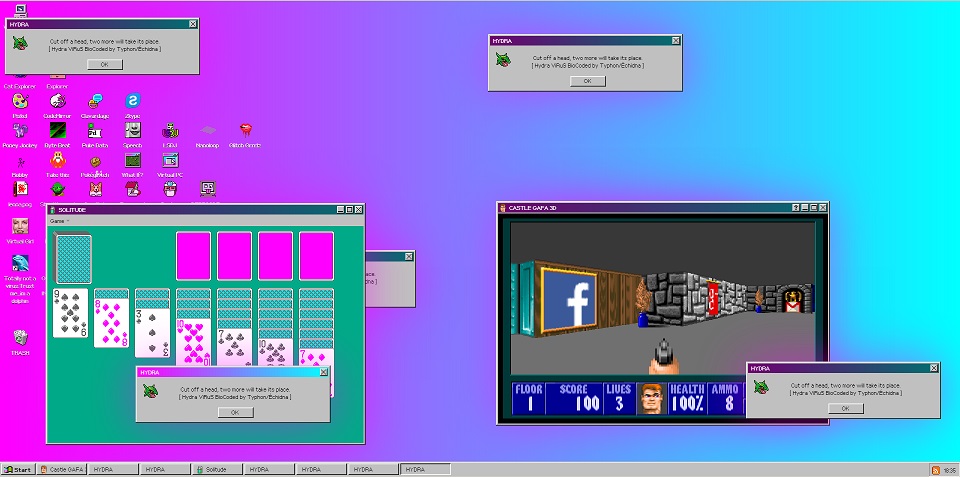
Task: Open the corgi dog face desktop icon
Action: 95,189
